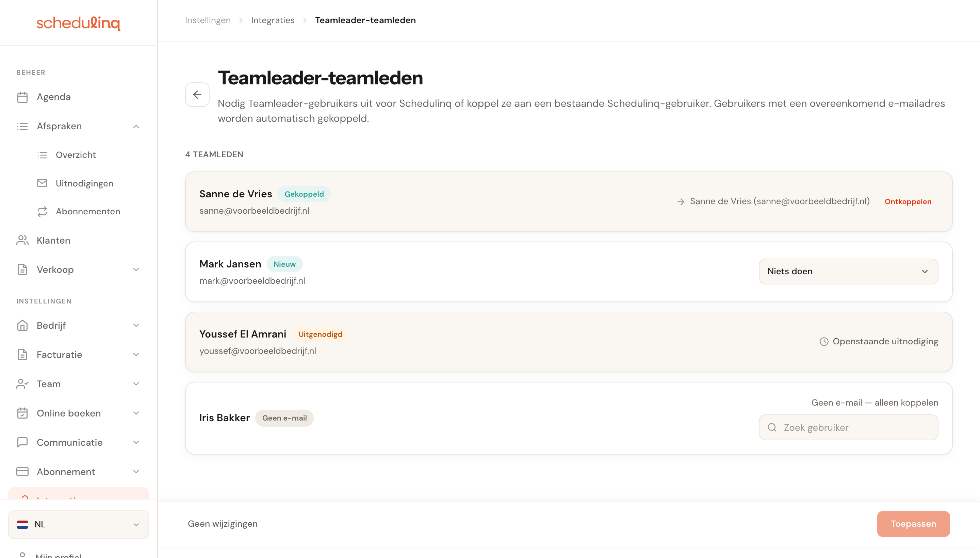Click the Team user-check icon
Image resolution: width=980 pixels, height=558 pixels.
22,384
